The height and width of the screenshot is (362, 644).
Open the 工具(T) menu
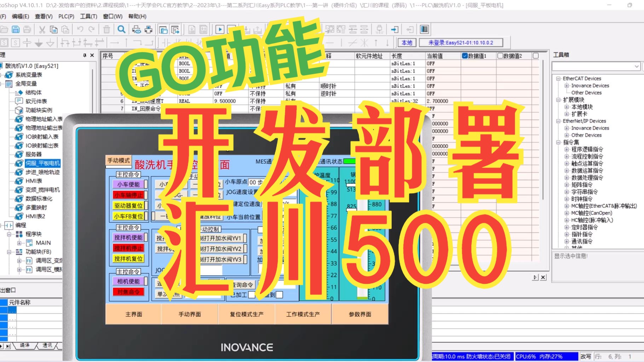point(88,16)
